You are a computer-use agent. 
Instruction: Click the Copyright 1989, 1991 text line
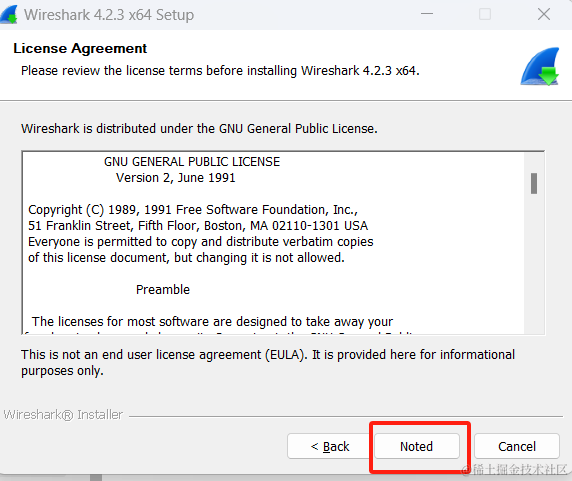[193, 210]
